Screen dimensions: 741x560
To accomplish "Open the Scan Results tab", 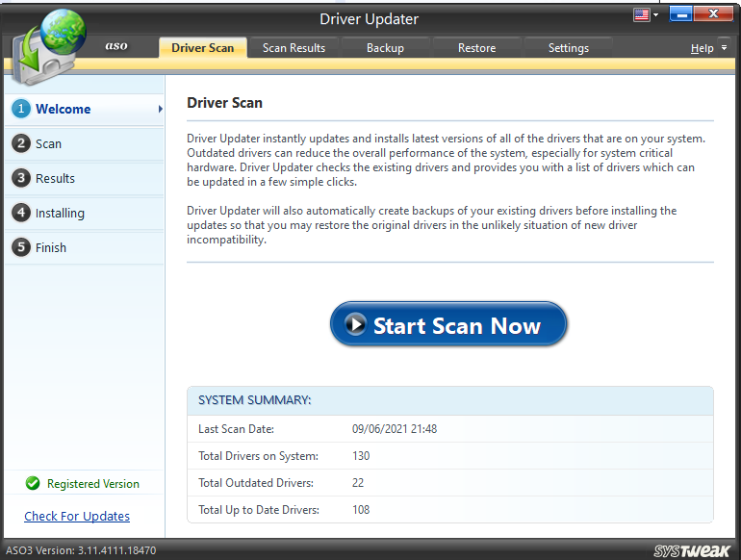I will [294, 48].
